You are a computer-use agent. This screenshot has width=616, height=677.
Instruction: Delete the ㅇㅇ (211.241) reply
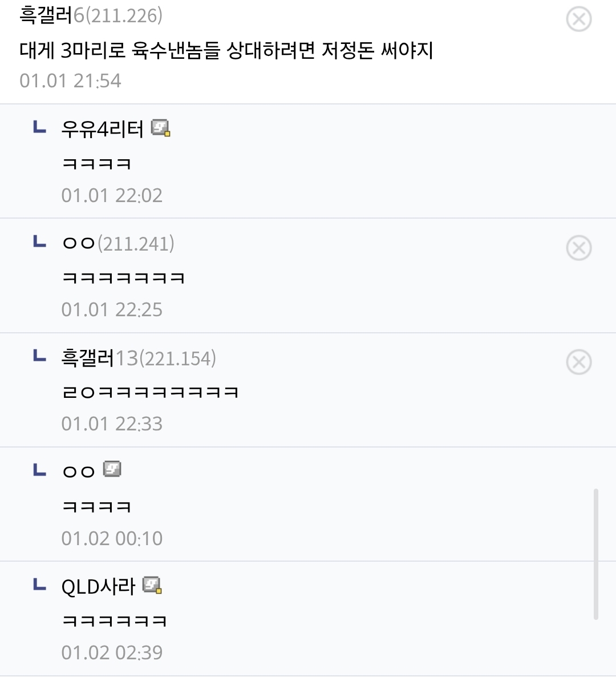[x=578, y=248]
